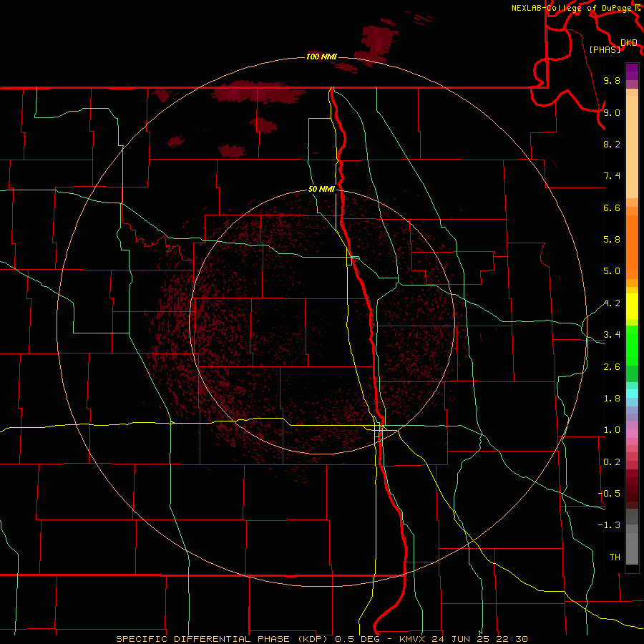Click the 0.2 scale value

click(x=612, y=462)
